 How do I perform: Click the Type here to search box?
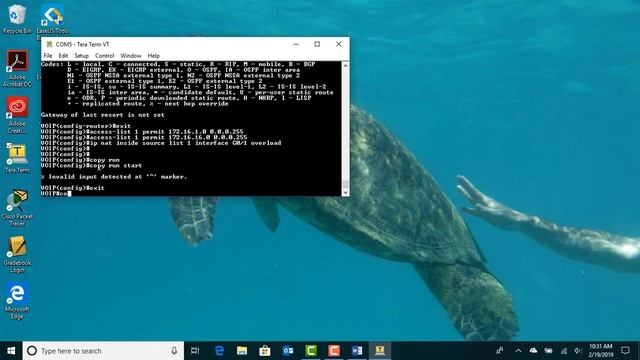103,351
